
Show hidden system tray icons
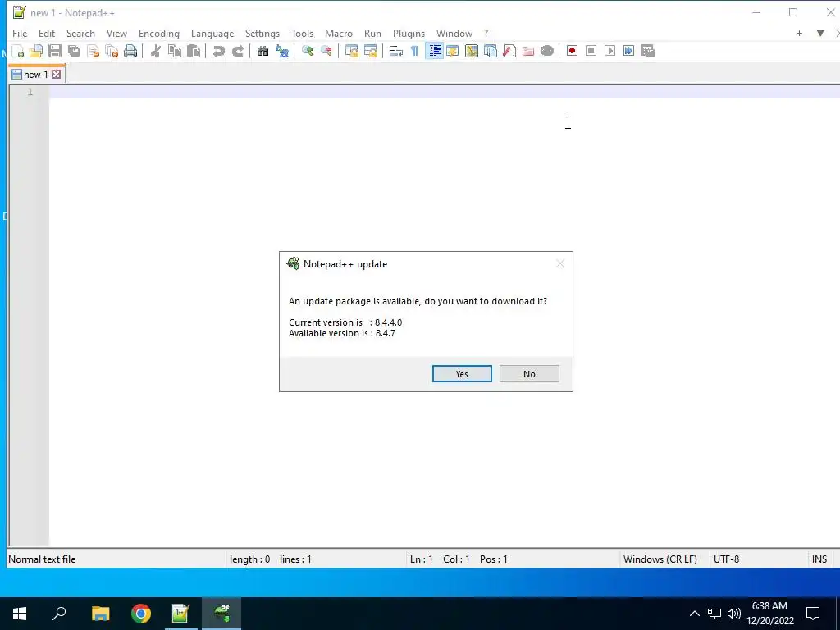point(694,614)
